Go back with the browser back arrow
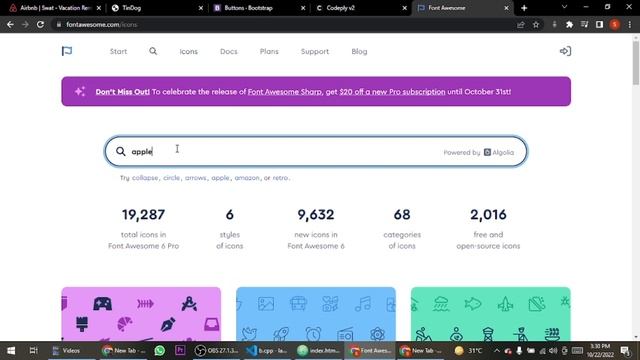The image size is (640, 360). 10,24
